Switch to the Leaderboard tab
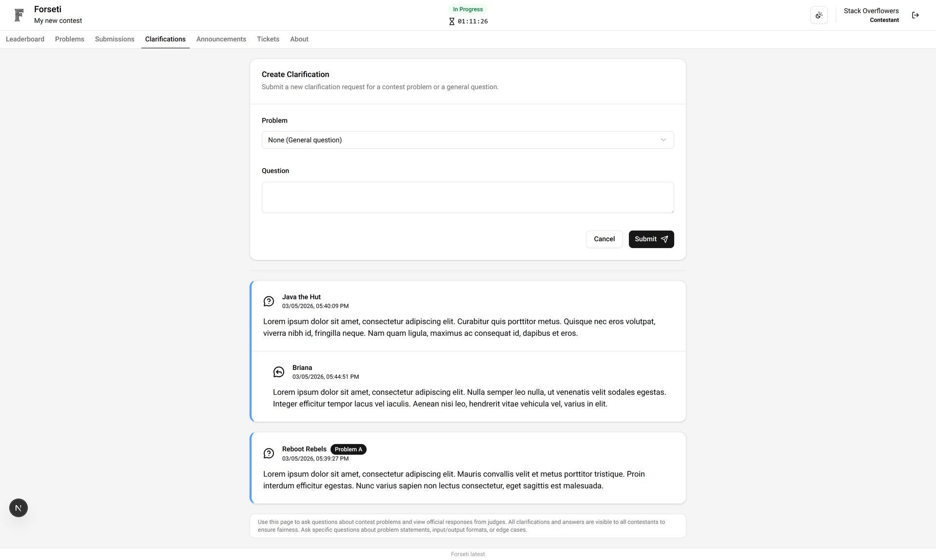Viewport: 936px width, 560px height. [x=24, y=39]
